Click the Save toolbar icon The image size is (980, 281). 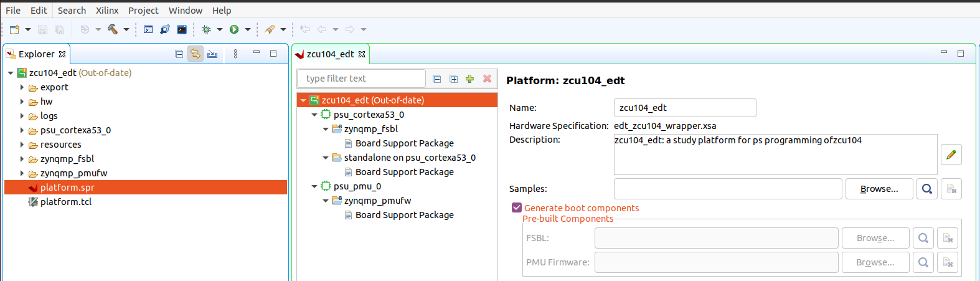(x=43, y=29)
